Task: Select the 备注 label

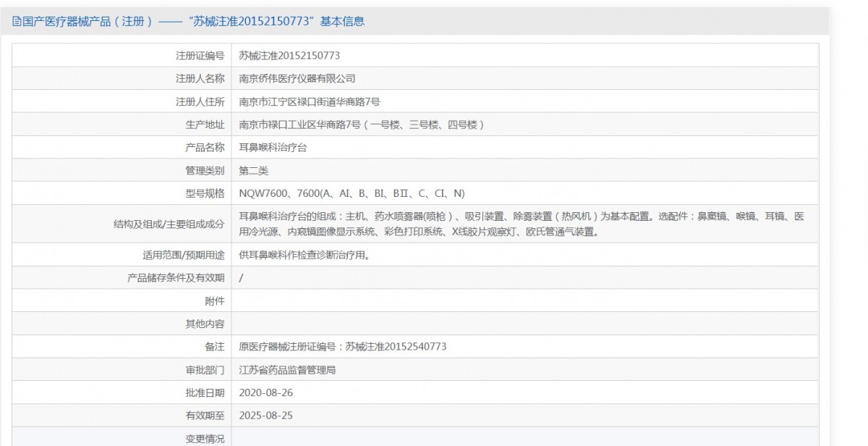Action: coord(215,347)
